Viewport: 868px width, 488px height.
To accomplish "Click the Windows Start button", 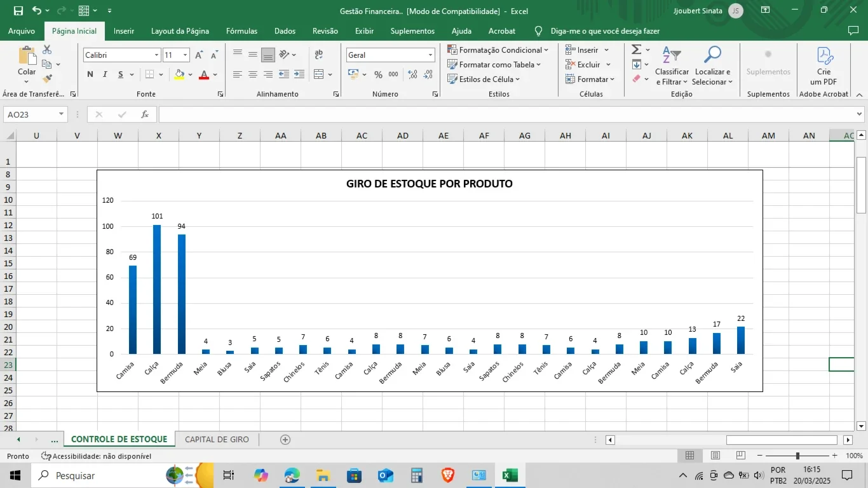I will tap(15, 475).
